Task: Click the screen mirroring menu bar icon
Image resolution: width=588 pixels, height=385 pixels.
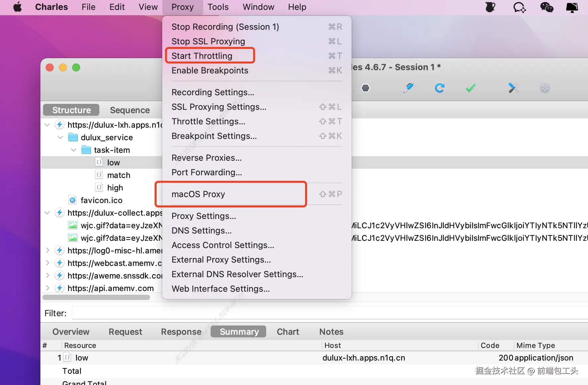Action: [x=572, y=7]
